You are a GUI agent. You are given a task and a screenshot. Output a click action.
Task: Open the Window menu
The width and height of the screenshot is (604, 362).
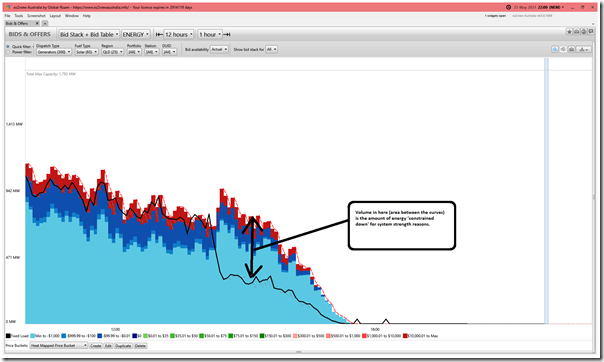click(72, 16)
